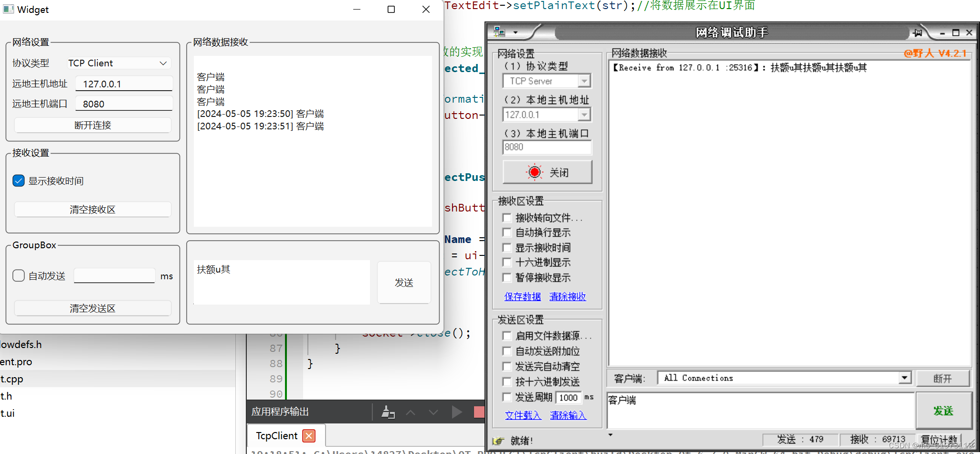Open the 协议类型 TCP Client dropdown
Image resolution: width=980 pixels, height=454 pixels.
pyautogui.click(x=119, y=63)
